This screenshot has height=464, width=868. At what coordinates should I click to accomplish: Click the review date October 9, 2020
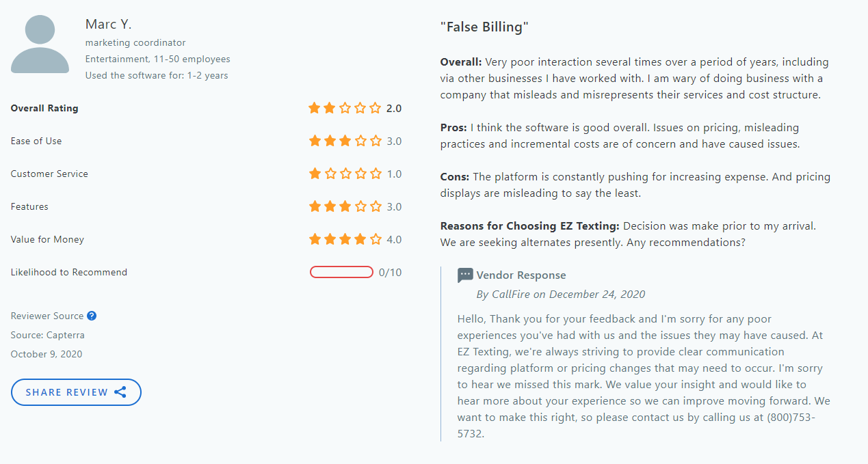pos(46,354)
